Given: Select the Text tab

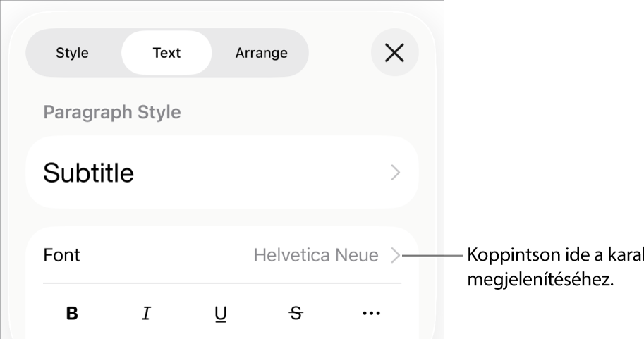Looking at the screenshot, I should [x=166, y=53].
